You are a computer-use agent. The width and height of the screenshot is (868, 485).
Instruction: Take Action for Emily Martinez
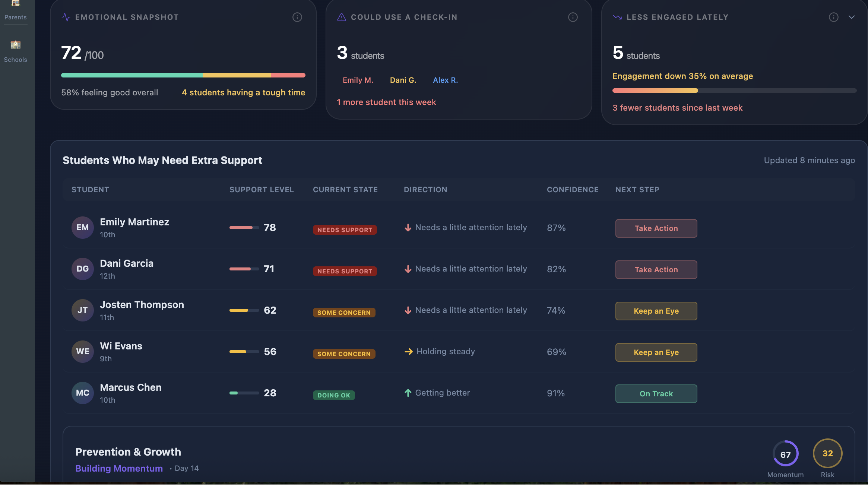pos(656,228)
